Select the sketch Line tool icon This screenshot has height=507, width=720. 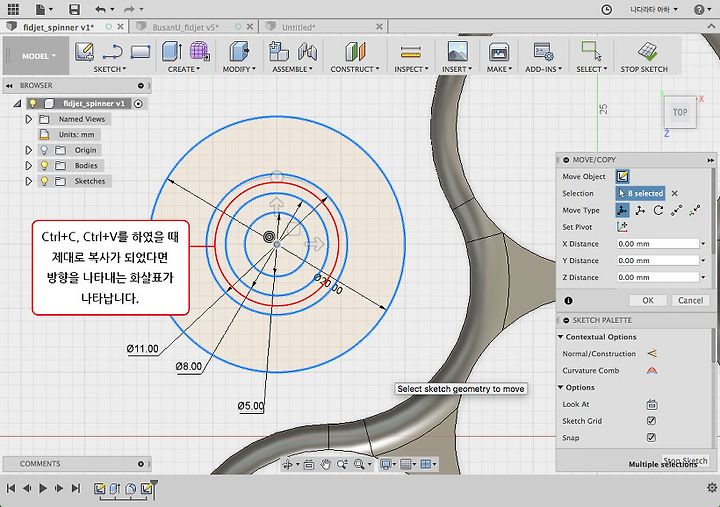tap(112, 51)
